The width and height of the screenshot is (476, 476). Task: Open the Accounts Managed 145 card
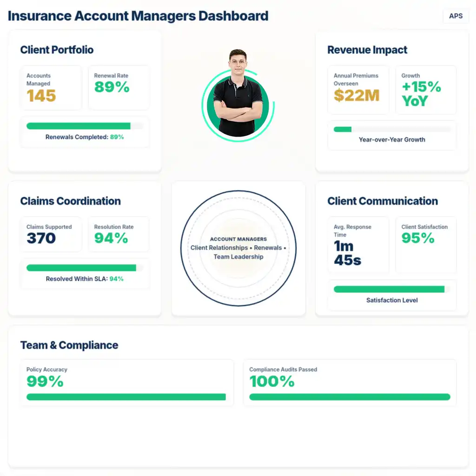point(51,88)
